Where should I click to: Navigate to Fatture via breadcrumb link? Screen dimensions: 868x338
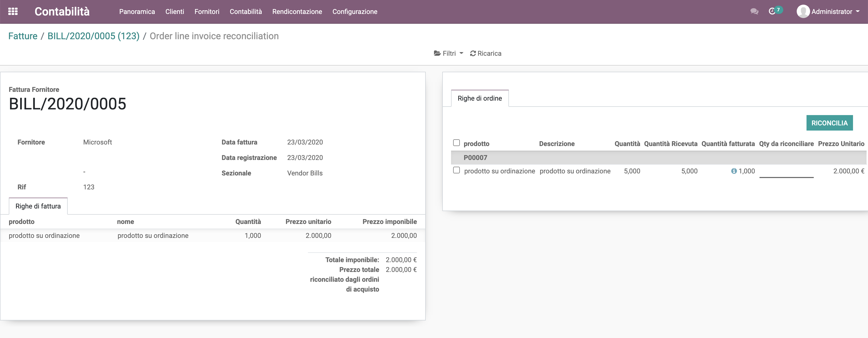(23, 36)
